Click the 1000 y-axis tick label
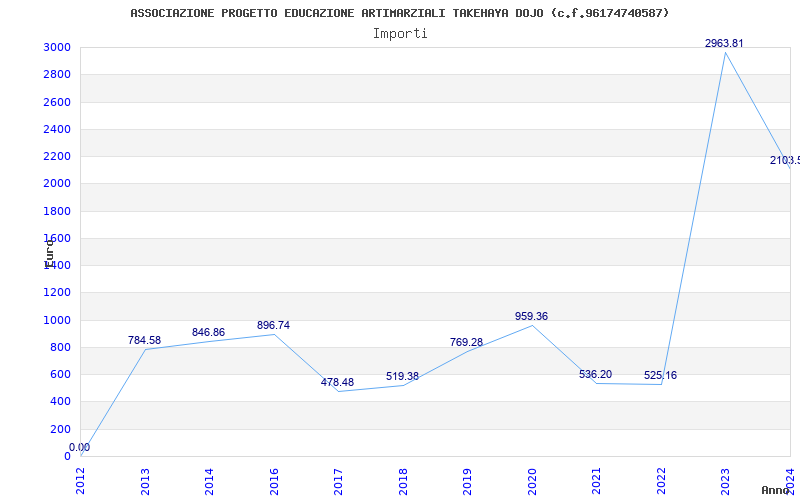The height and width of the screenshot is (500, 800). pyautogui.click(x=57, y=320)
